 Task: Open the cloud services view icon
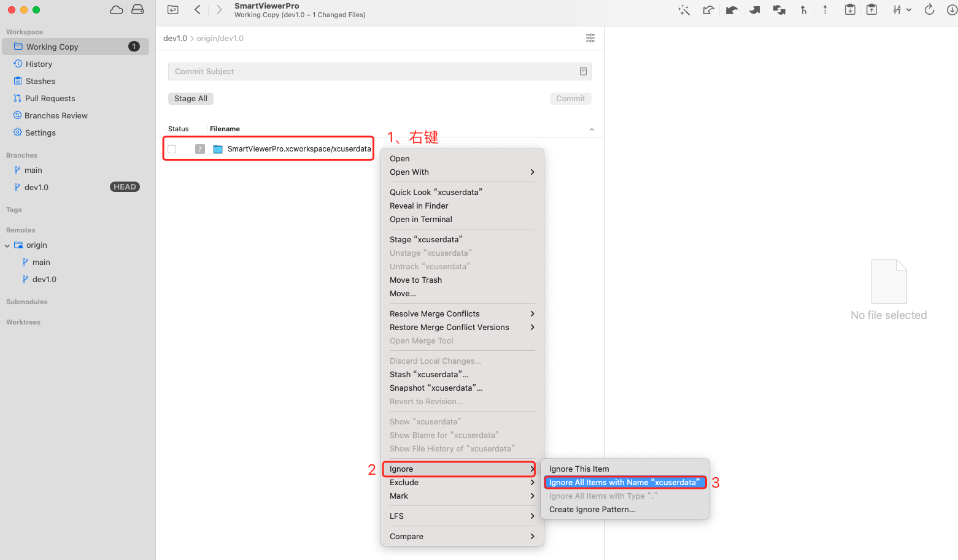[x=116, y=10]
